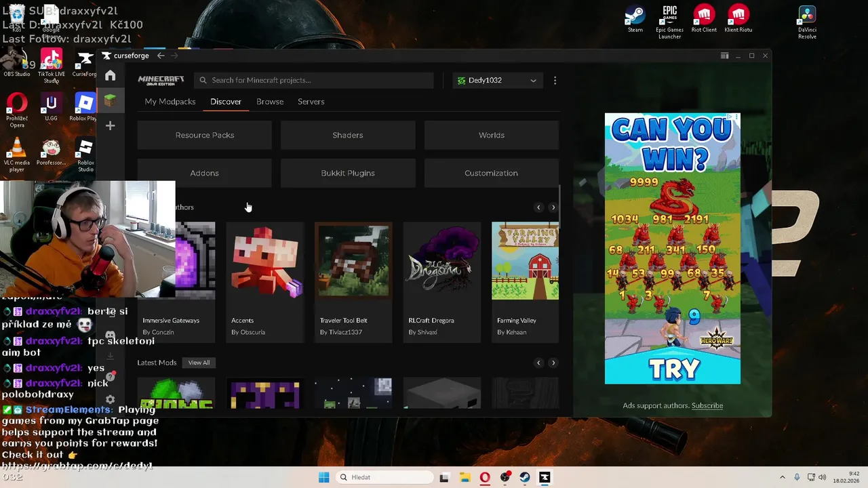The height and width of the screenshot is (488, 868).
Task: Go to previous featured authors page
Action: (538, 207)
